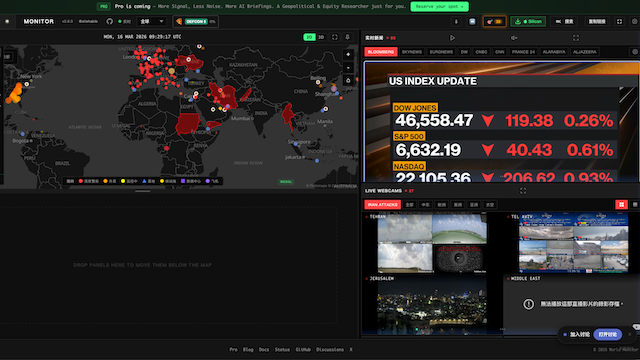Screen dimensions: 640x360
Task: Click the light icon at far left header
Action: coord(7,21)
